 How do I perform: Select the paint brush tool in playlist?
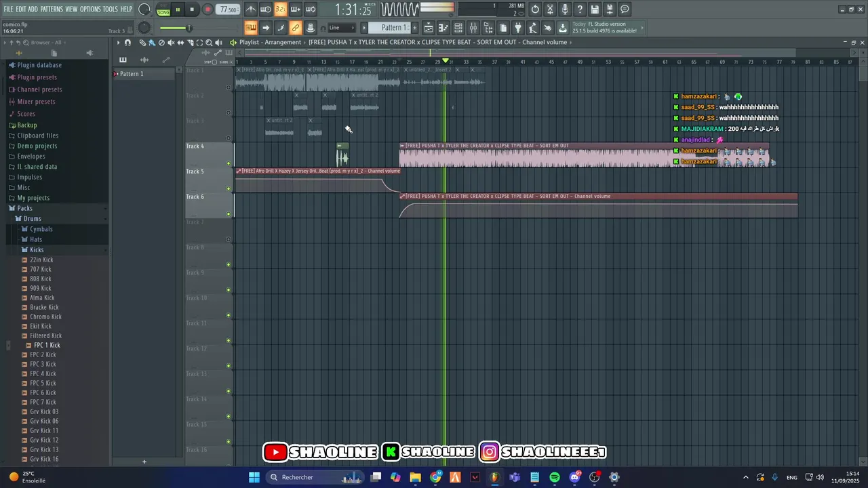pos(152,43)
